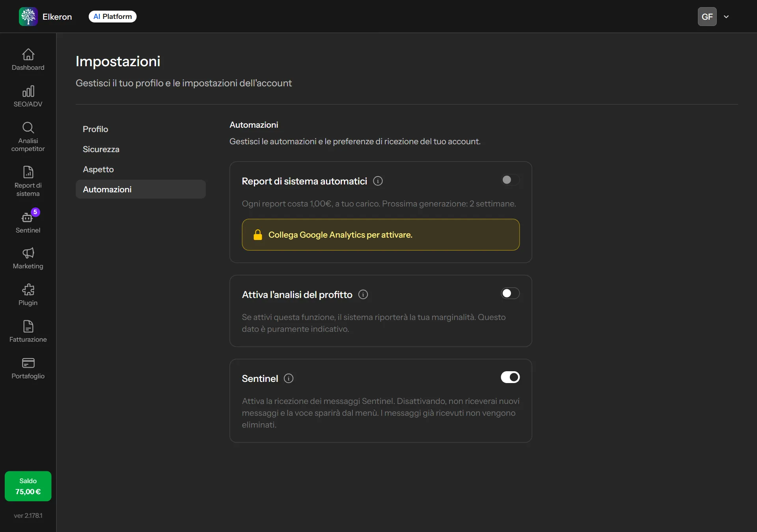Open Plugin puzzle piece icon
Image resolution: width=757 pixels, height=532 pixels.
click(x=28, y=290)
